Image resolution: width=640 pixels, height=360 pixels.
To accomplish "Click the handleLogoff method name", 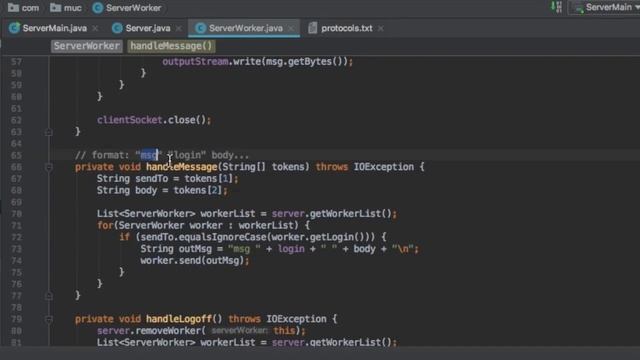I will click(179, 319).
